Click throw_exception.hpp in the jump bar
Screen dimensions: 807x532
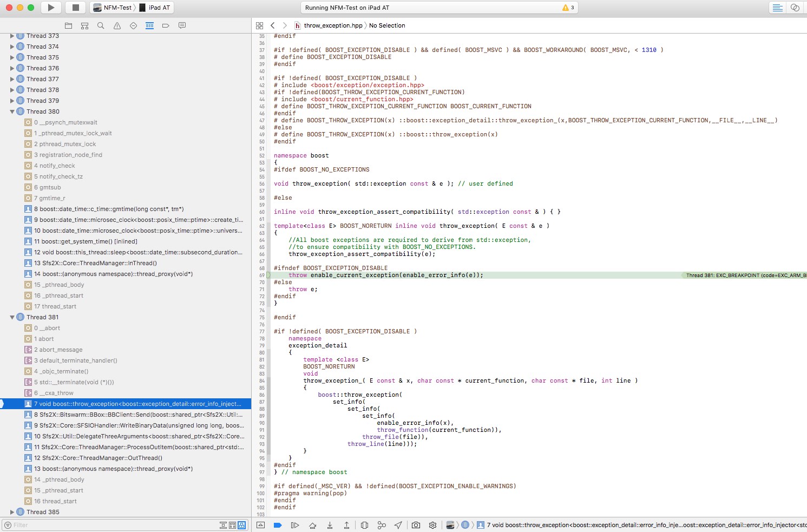(332, 25)
